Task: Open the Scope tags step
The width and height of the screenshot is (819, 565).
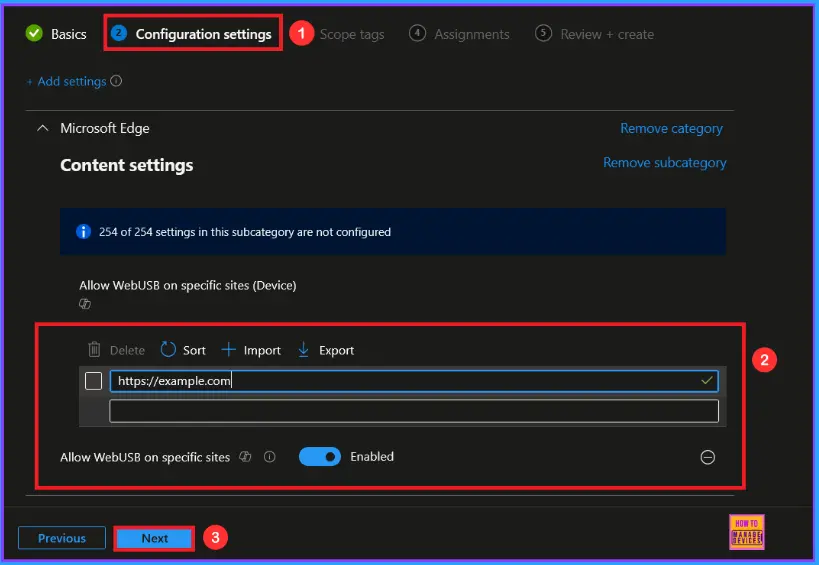Action: (352, 34)
